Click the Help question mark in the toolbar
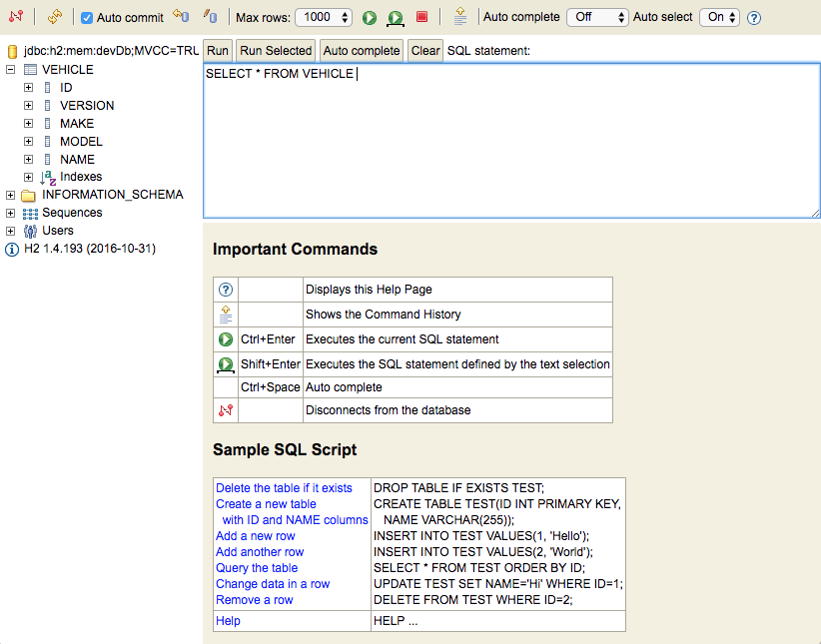 click(x=754, y=18)
